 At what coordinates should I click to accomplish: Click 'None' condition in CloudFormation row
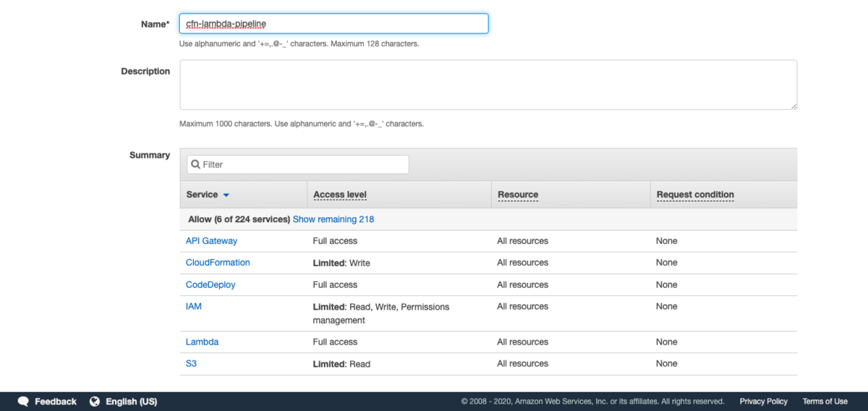pos(666,263)
